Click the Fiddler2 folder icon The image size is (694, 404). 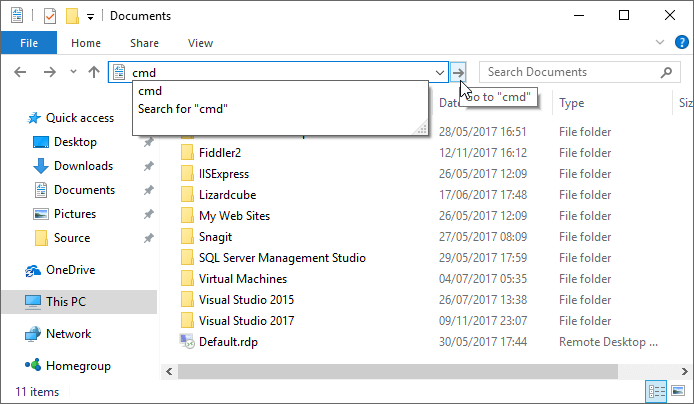[x=187, y=153]
